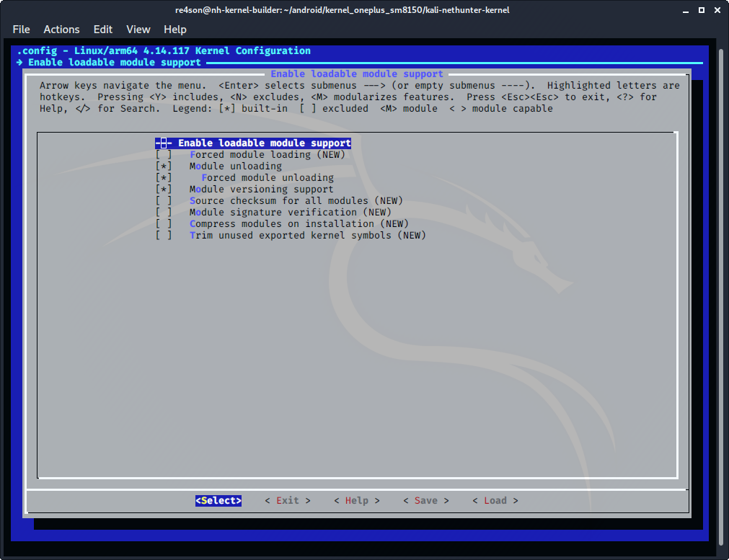Click the Load button in menuconfig
Viewport: 729px width, 560px height.
point(495,501)
